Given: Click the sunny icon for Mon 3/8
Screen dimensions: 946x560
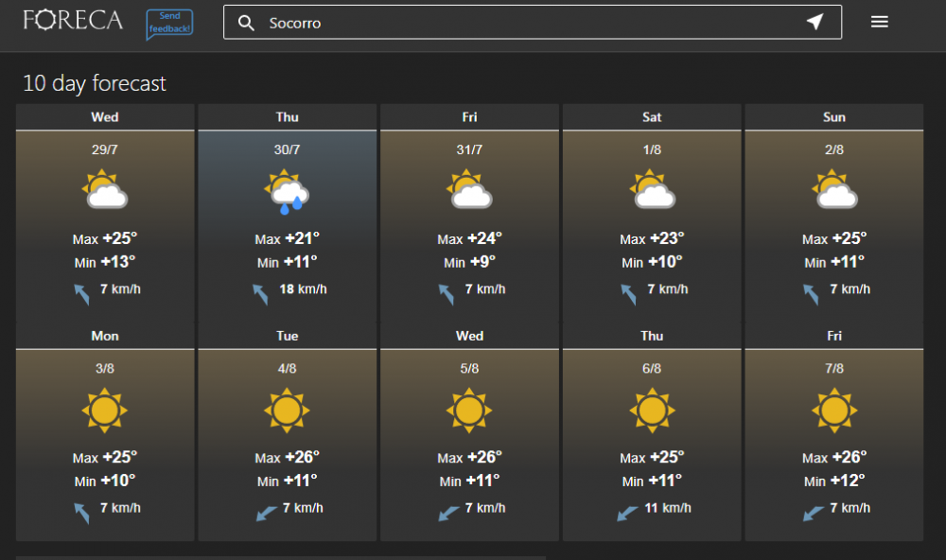Looking at the screenshot, I should pyautogui.click(x=105, y=411).
